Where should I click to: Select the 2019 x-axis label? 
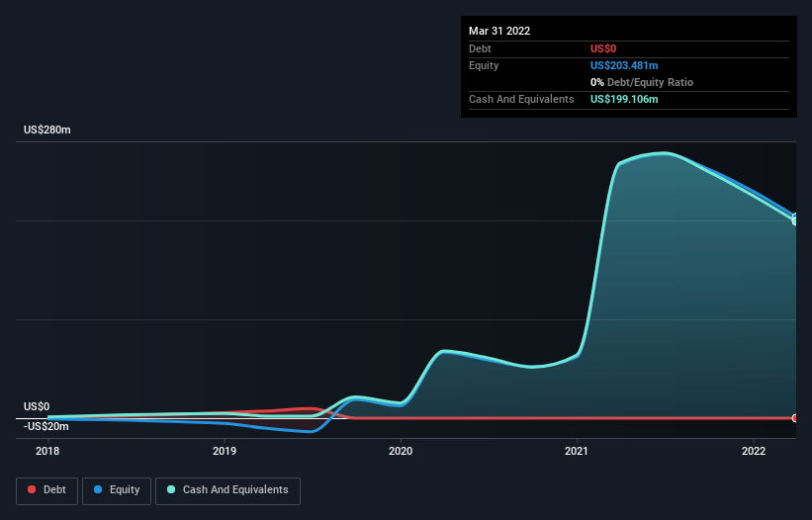(225, 451)
